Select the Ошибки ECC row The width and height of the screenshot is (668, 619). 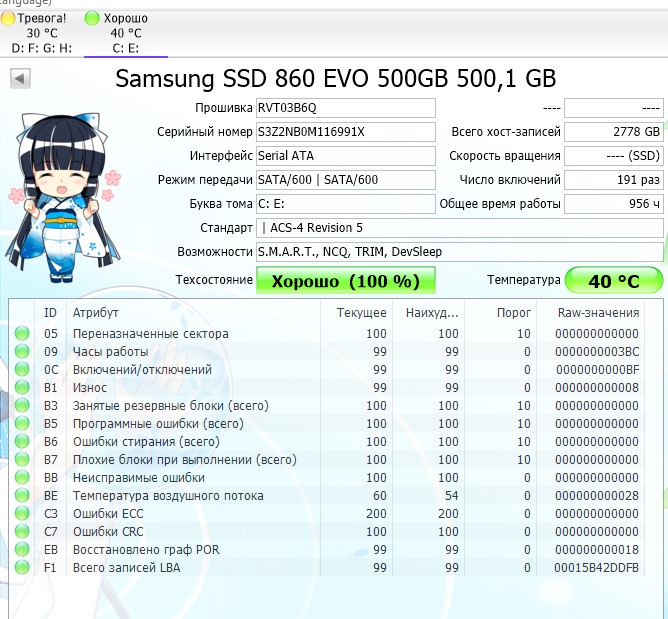coord(327,514)
